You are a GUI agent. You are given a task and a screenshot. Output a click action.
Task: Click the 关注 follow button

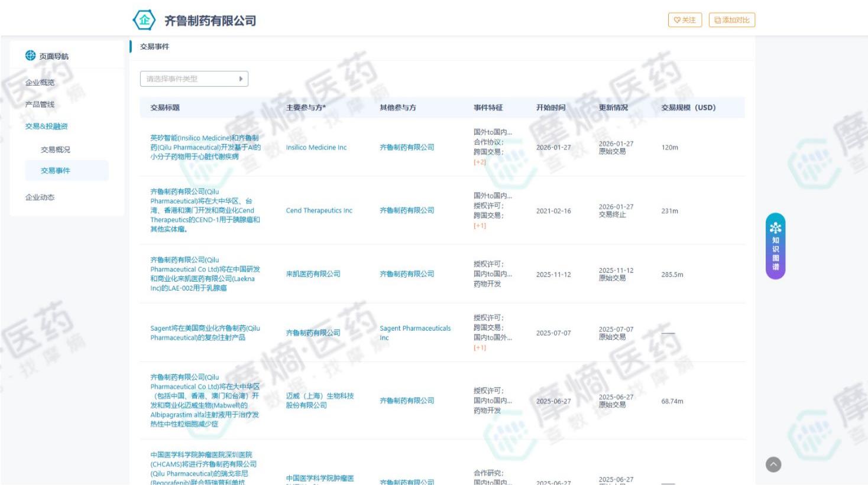pyautogui.click(x=685, y=20)
